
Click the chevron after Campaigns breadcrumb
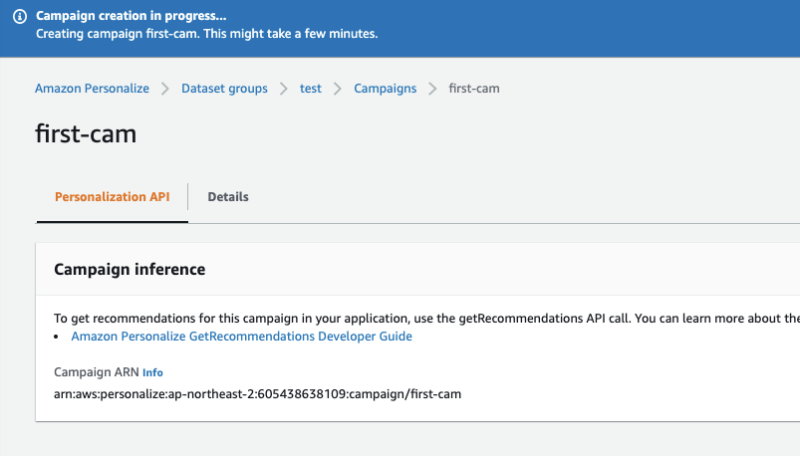432,88
